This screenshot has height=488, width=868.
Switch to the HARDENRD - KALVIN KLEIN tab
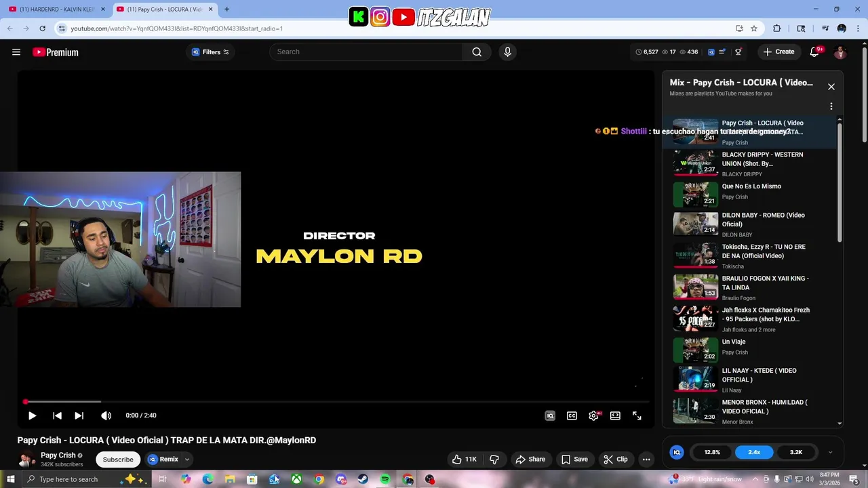point(56,9)
